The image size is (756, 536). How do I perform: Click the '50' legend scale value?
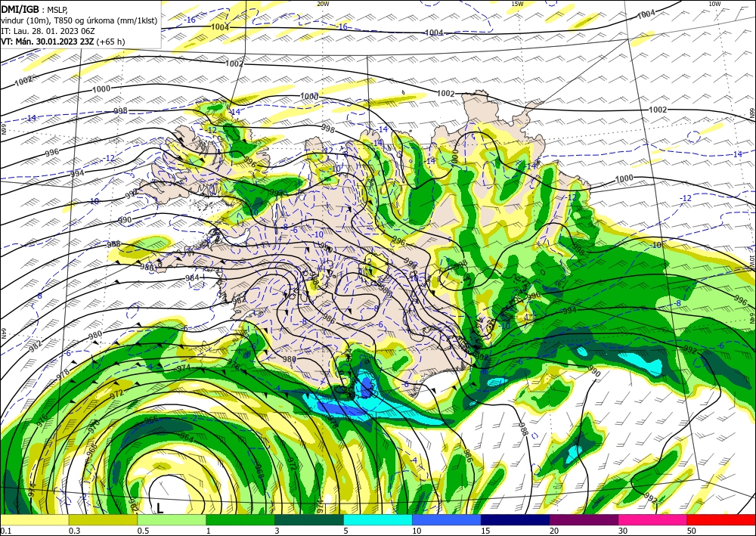pos(691,531)
